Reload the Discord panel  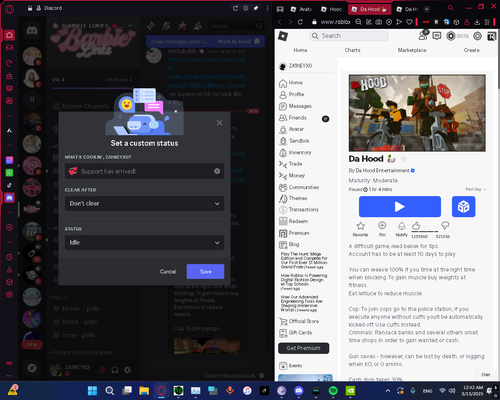coord(235,8)
